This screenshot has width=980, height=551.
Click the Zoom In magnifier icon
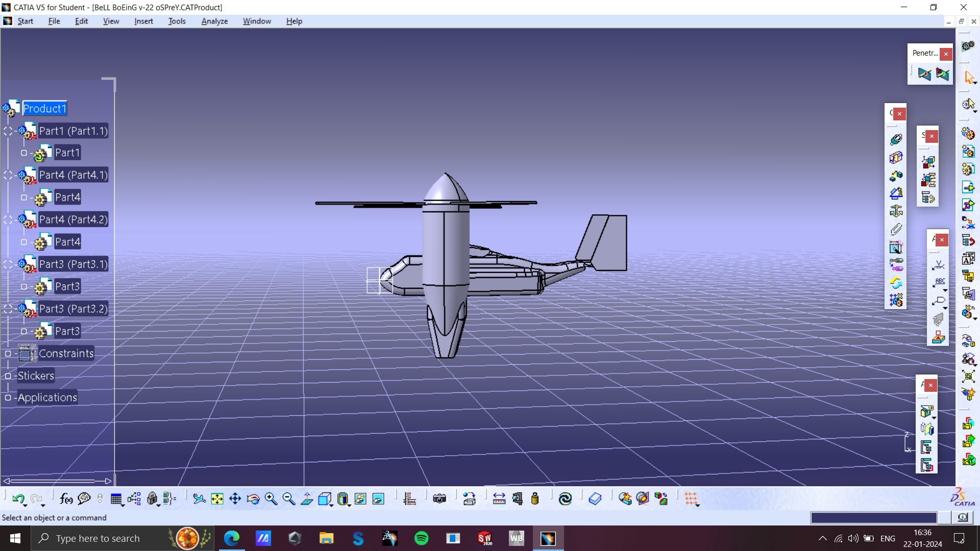click(x=271, y=498)
